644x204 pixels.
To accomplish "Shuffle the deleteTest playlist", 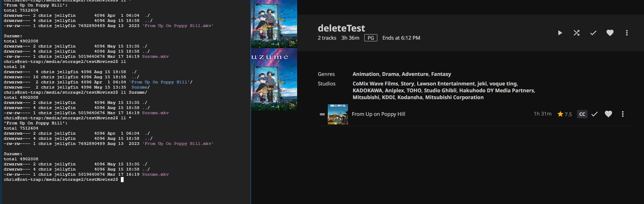I will point(576,33).
